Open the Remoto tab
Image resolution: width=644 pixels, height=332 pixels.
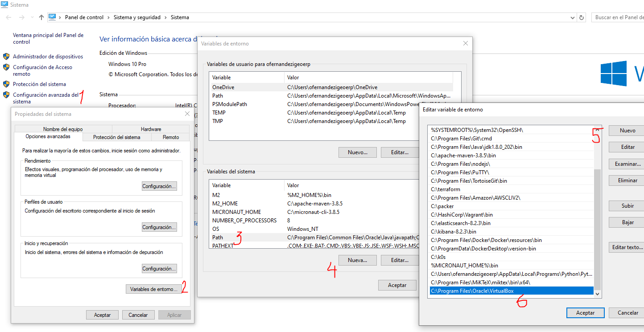(x=171, y=137)
